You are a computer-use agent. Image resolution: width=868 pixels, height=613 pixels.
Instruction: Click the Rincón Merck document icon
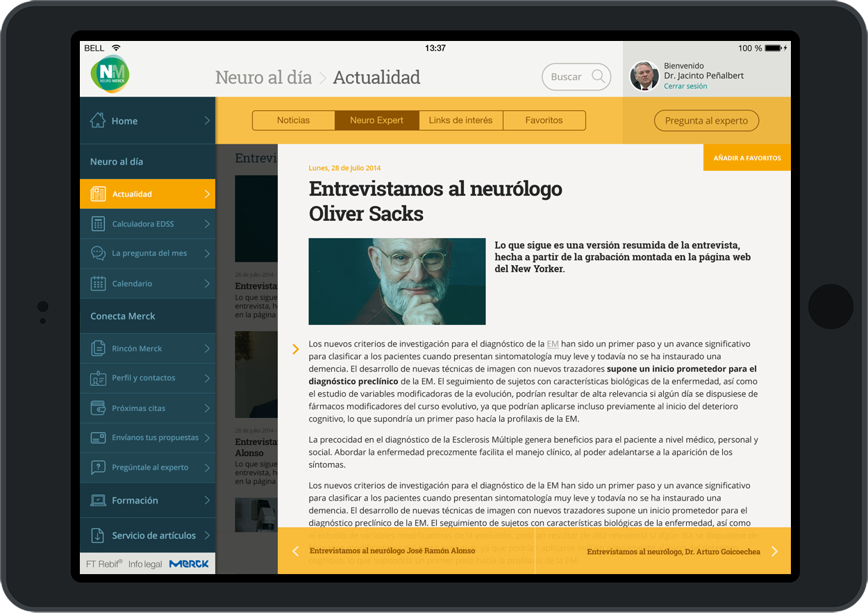99,349
